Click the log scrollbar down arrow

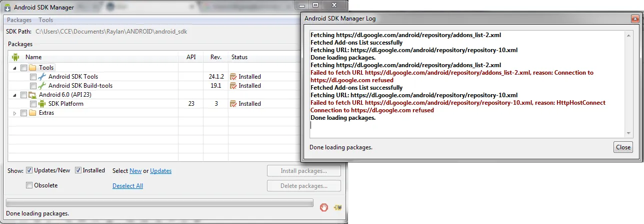629,133
